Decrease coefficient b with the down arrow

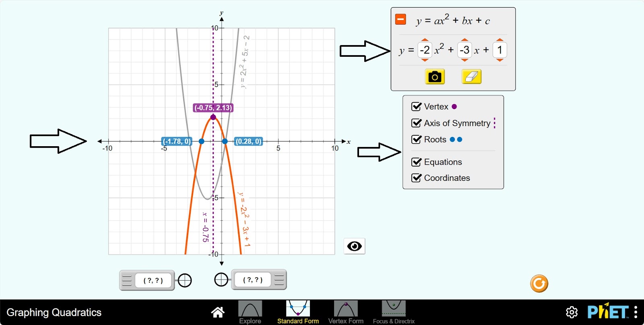(464, 60)
